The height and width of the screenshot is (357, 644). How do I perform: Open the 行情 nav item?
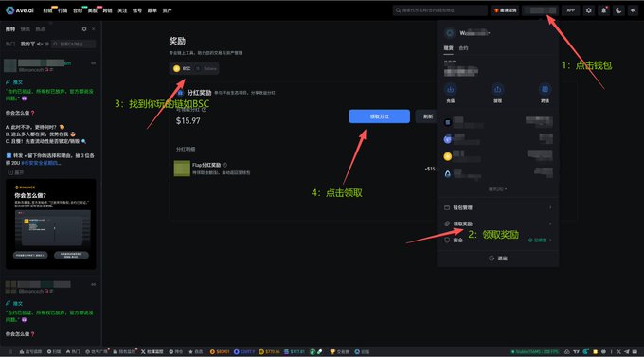(x=63, y=10)
